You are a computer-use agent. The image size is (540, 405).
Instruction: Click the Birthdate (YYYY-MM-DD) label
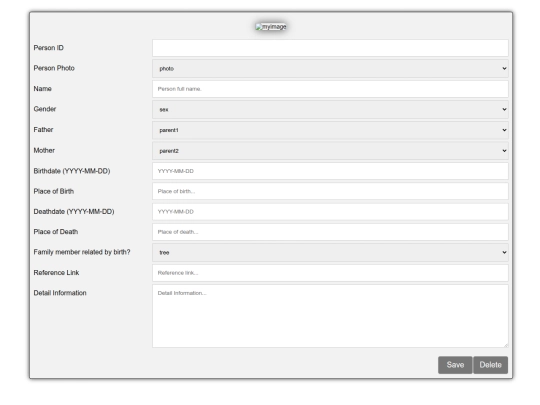[72, 171]
